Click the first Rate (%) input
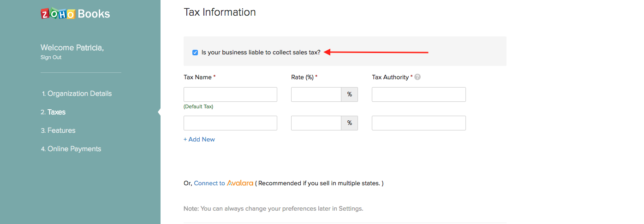The height and width of the screenshot is (224, 644). click(316, 94)
